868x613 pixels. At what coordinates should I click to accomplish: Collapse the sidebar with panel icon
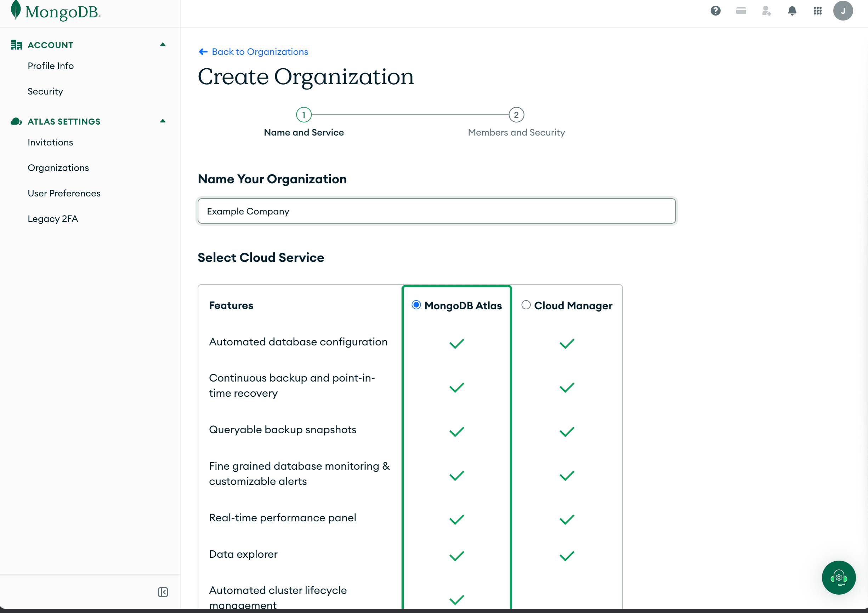(x=163, y=592)
